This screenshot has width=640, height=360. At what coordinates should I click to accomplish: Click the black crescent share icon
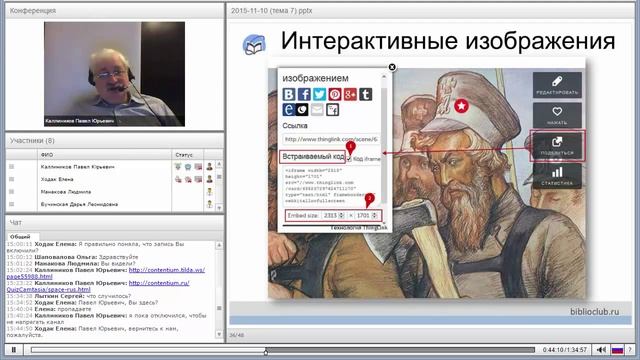coord(302,109)
